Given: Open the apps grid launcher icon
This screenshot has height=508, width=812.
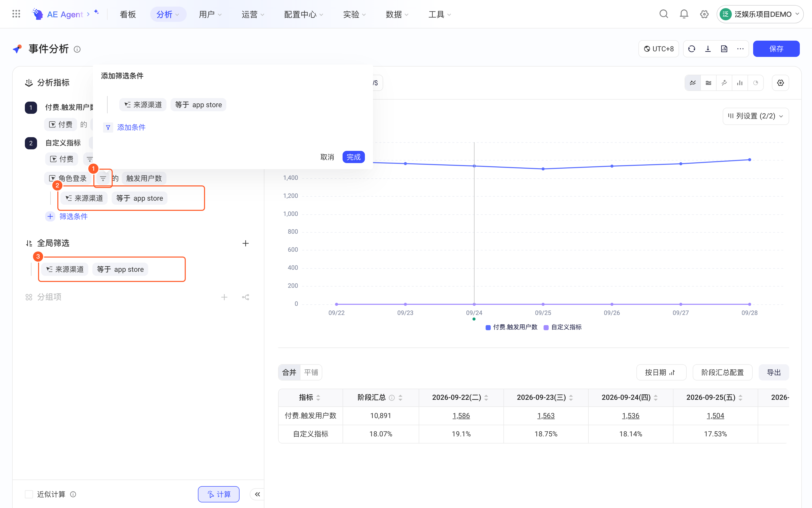Looking at the screenshot, I should tap(16, 14).
